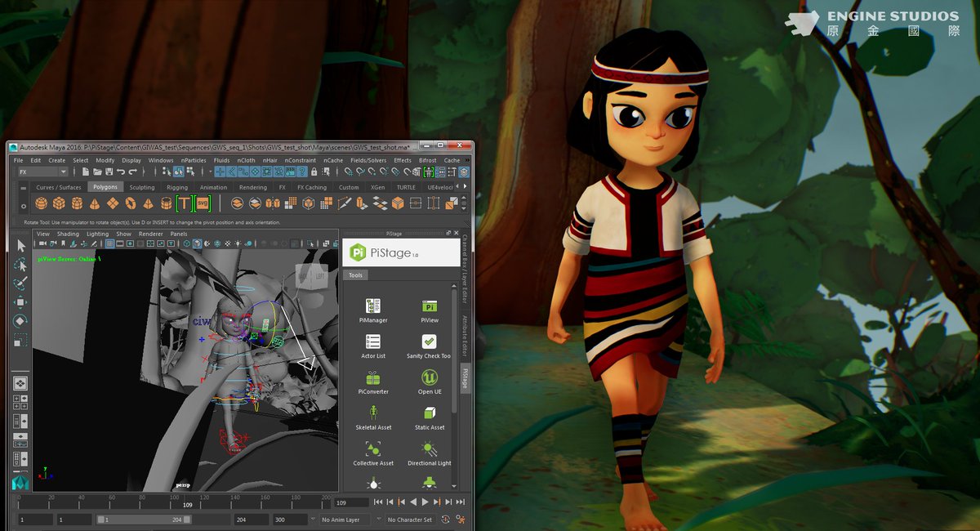This screenshot has width=980, height=531.
Task: Click the SVG shelf icon
Action: pos(203,203)
